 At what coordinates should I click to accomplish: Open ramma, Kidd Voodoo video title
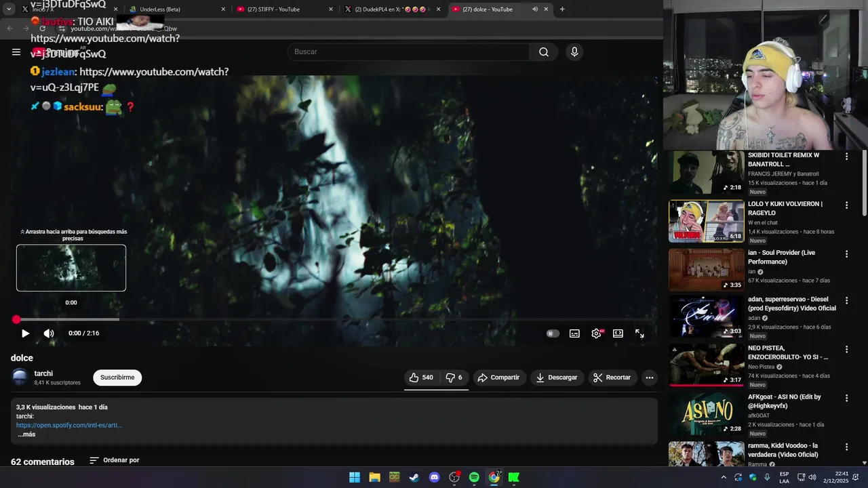pyautogui.click(x=783, y=450)
